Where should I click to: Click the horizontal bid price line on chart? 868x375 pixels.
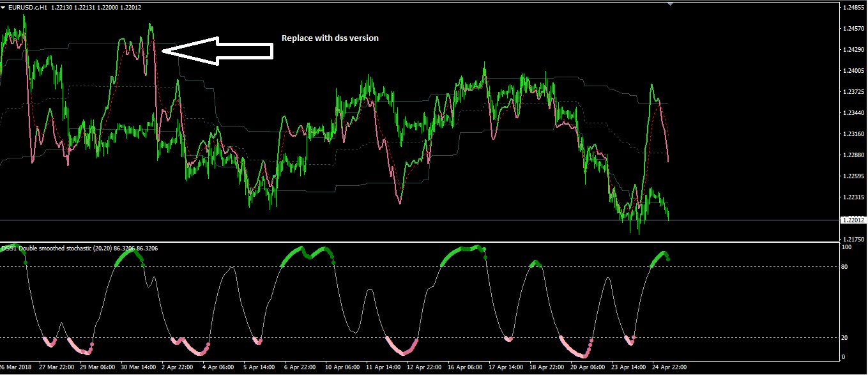click(418, 220)
